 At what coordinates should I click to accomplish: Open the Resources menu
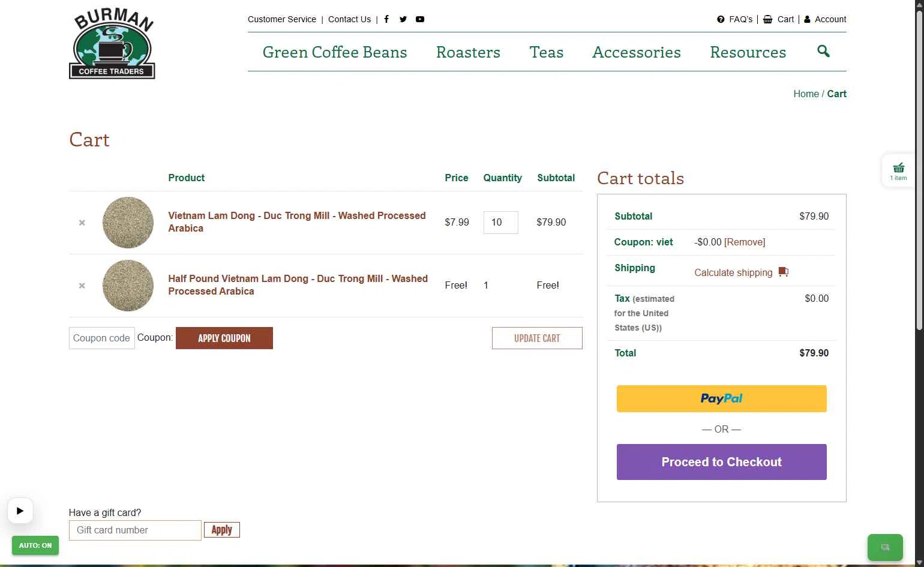748,52
